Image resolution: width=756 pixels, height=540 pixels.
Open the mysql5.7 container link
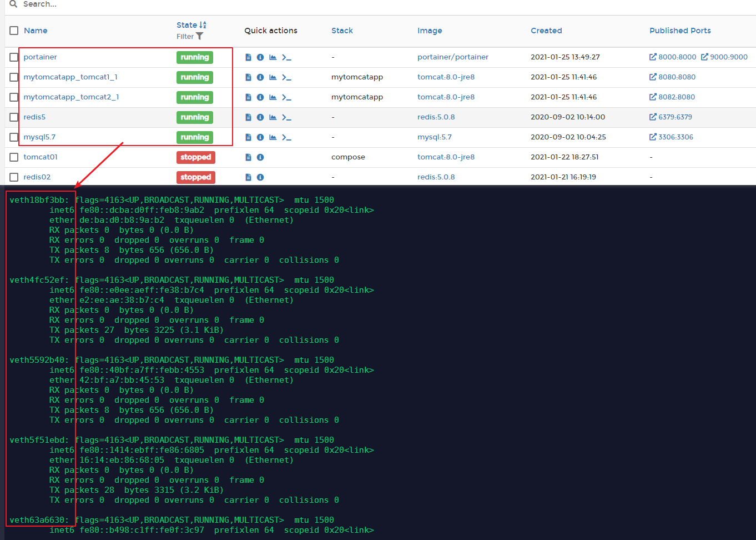point(39,137)
